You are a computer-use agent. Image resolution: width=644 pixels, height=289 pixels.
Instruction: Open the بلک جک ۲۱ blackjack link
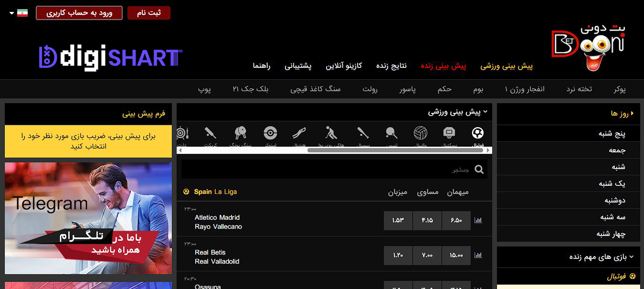[251, 89]
